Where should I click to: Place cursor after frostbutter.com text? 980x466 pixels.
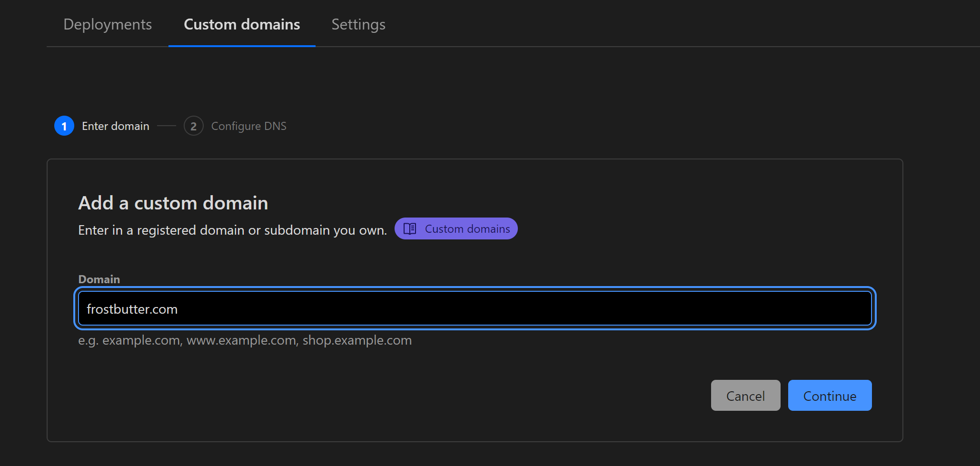tap(181, 308)
